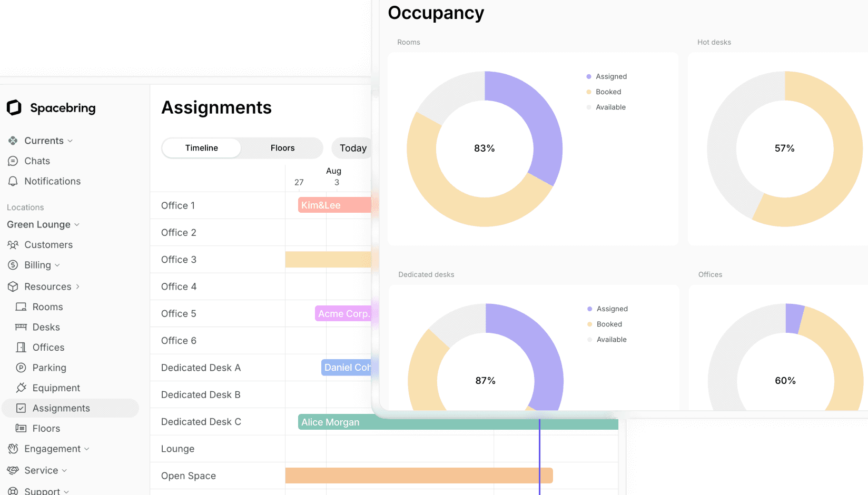Select the Chats icon in the sidebar
The image size is (868, 495).
tap(13, 161)
